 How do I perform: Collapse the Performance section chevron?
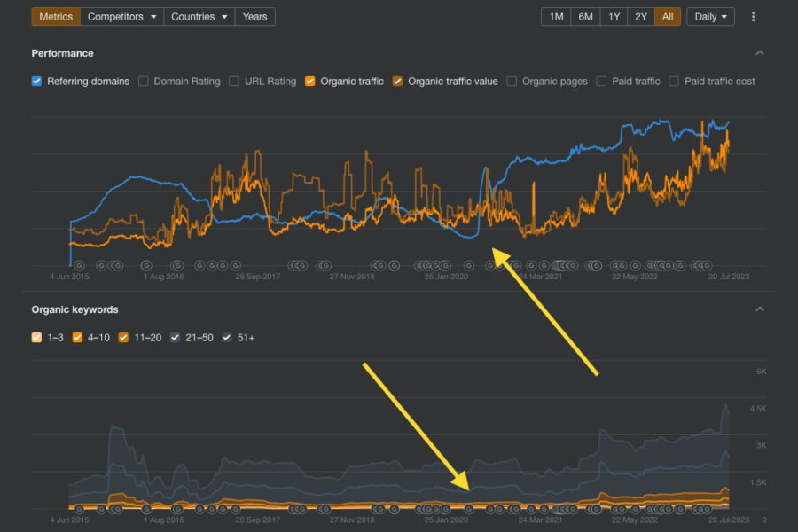pos(759,53)
